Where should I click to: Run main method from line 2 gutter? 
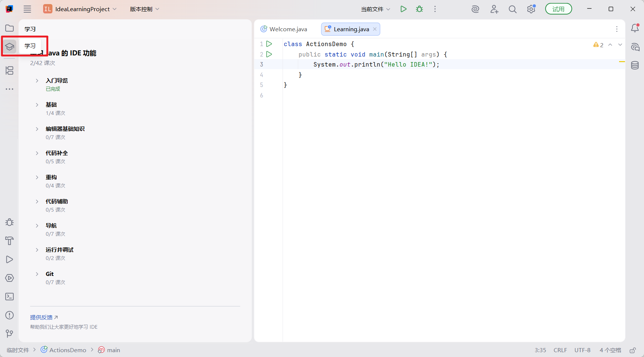pyautogui.click(x=269, y=54)
